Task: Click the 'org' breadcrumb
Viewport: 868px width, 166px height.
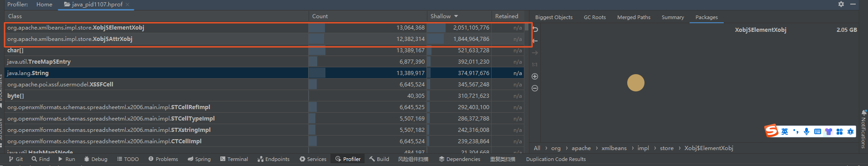Action: (x=556, y=148)
